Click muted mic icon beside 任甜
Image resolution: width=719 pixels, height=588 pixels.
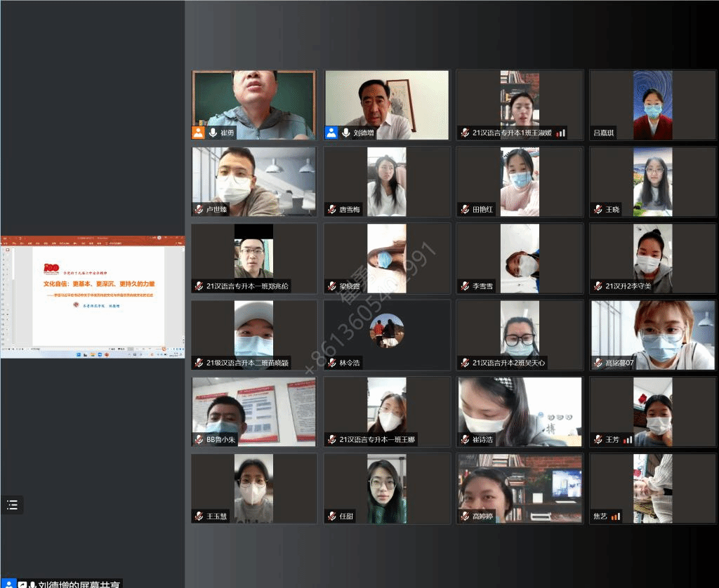coord(332,516)
